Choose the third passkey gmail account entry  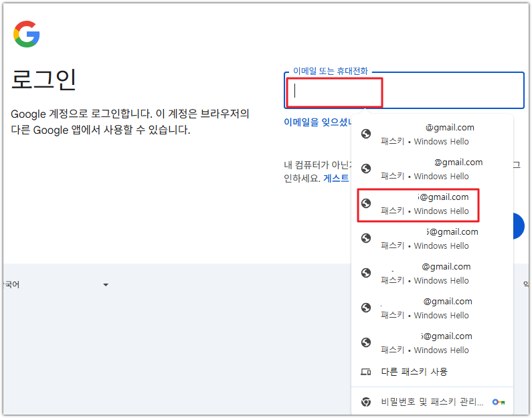click(432, 204)
